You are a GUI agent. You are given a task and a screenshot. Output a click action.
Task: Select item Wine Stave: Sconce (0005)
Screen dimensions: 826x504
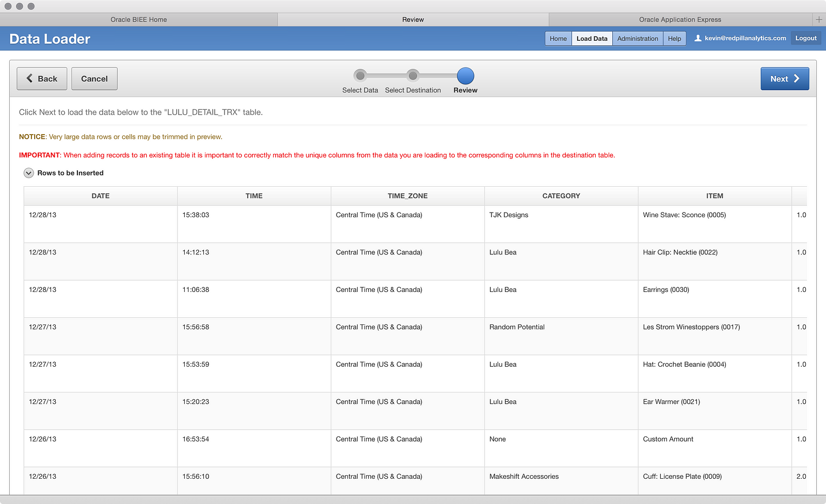tap(715, 224)
